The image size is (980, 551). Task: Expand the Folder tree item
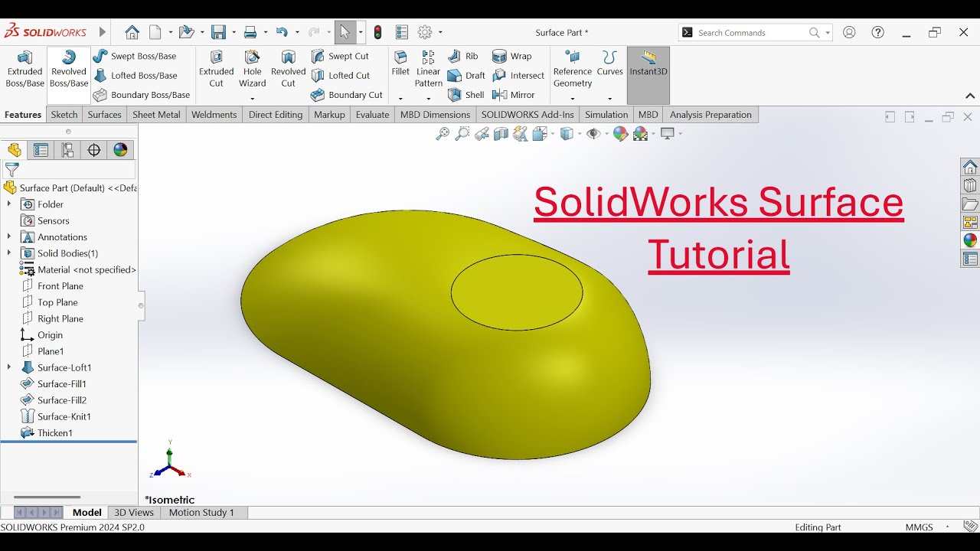9,204
